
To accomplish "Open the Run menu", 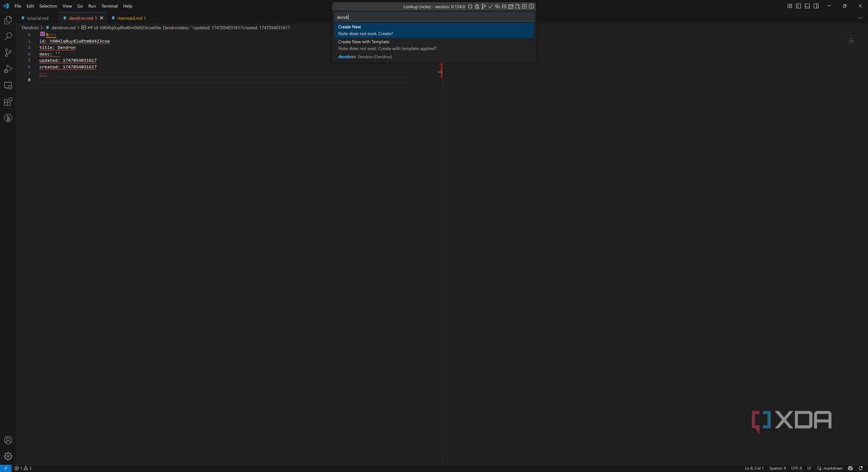I will 92,6.
